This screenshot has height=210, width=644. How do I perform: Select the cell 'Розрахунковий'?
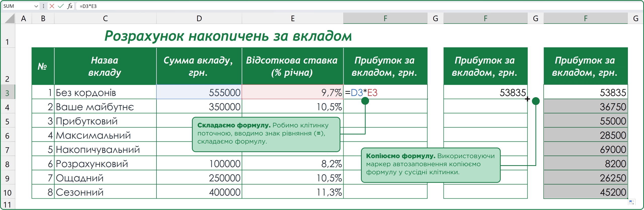[105, 163]
